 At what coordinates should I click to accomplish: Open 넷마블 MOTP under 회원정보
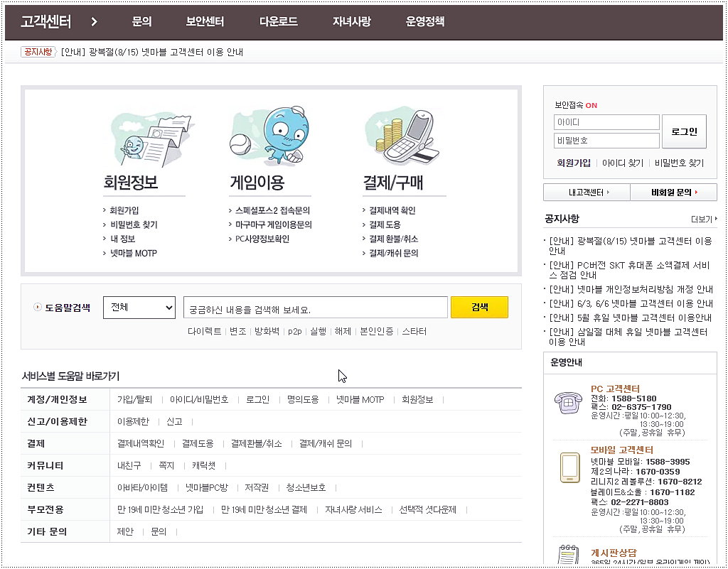click(133, 253)
